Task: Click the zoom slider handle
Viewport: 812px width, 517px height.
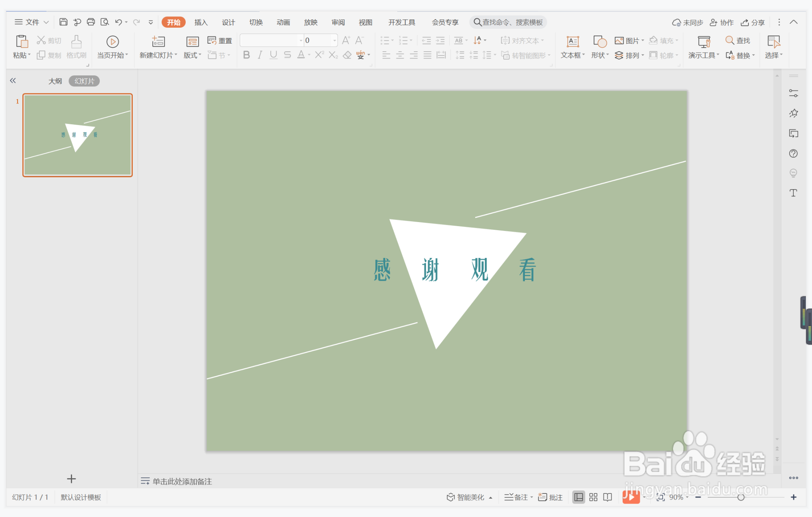Action: [741, 497]
